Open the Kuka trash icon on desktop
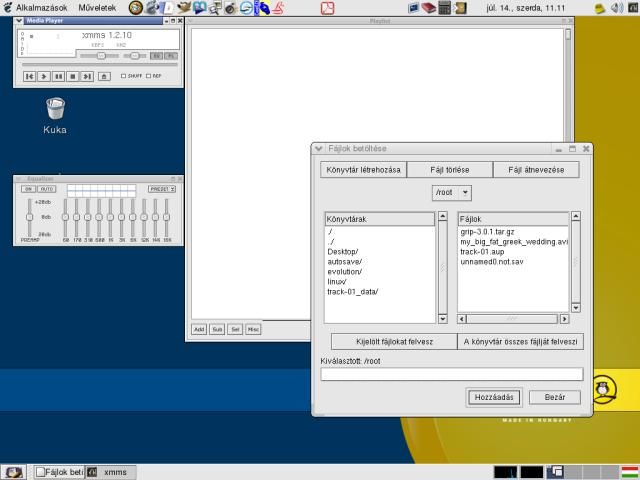Viewport: 640px width, 480px height. click(x=56, y=107)
